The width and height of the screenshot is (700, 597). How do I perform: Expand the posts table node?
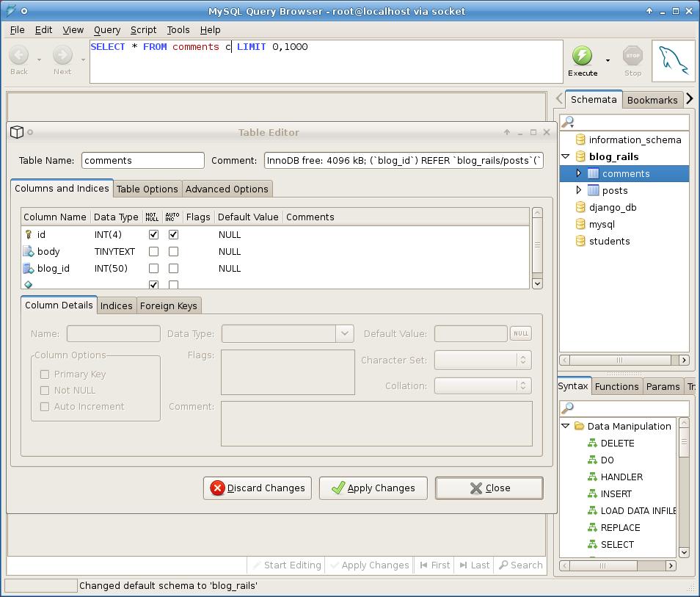[x=579, y=190]
